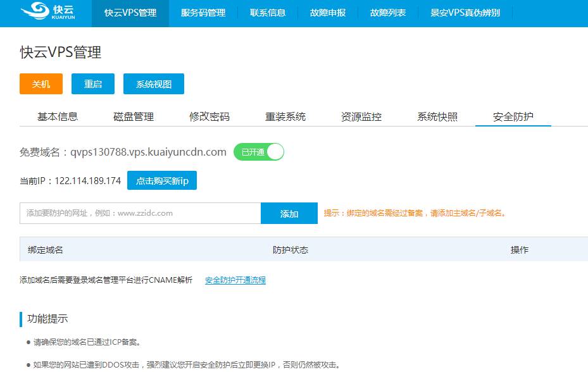Toggle the 已开通 free domain switch
Screen dimensions: 588x372
[259, 152]
